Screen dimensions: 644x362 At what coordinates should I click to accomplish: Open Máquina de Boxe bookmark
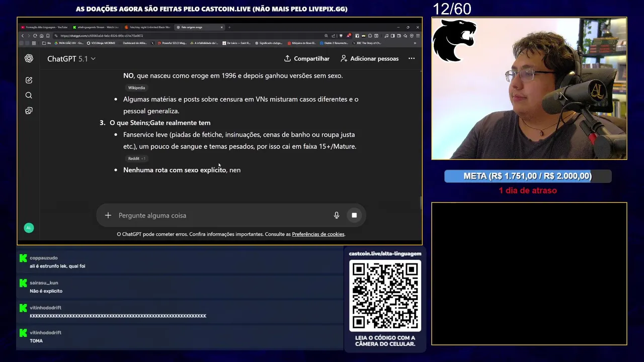point(301,43)
